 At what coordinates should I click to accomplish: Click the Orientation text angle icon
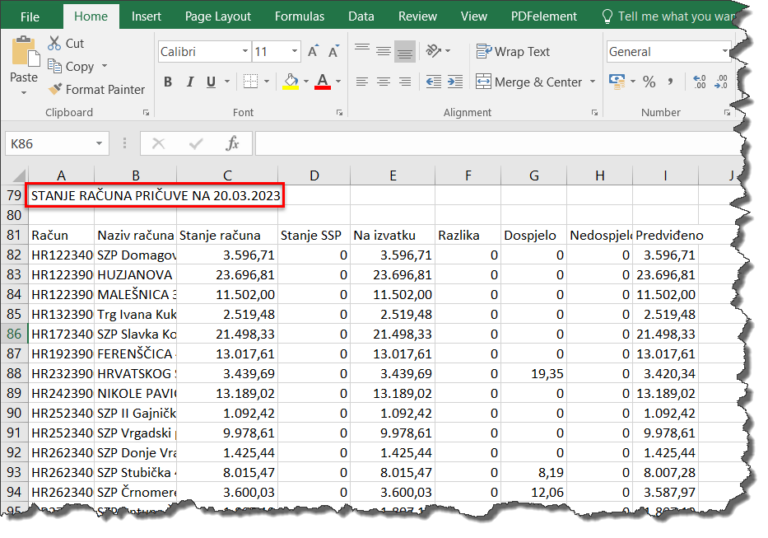434,52
